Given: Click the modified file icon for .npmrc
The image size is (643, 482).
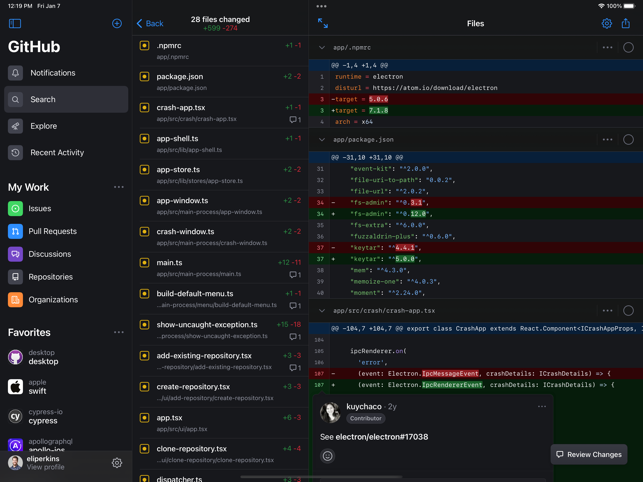Looking at the screenshot, I should [x=144, y=45].
